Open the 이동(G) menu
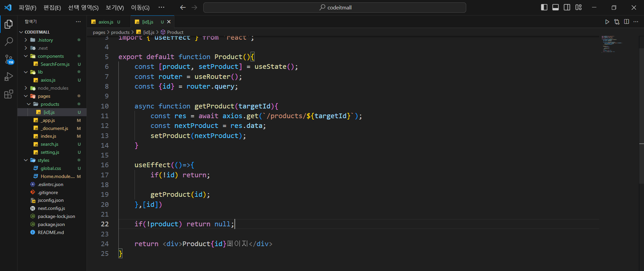Image resolution: width=644 pixels, height=271 pixels. point(140,7)
